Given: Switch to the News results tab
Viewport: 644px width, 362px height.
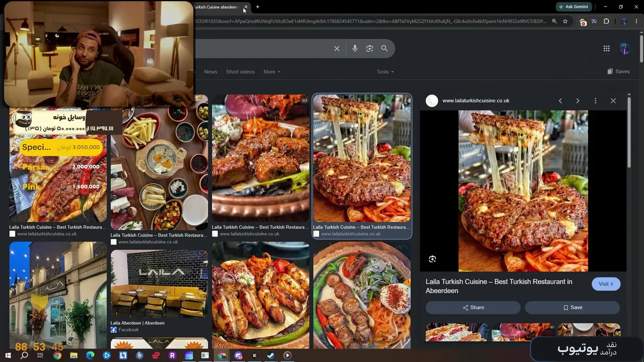Looking at the screenshot, I should (x=211, y=72).
